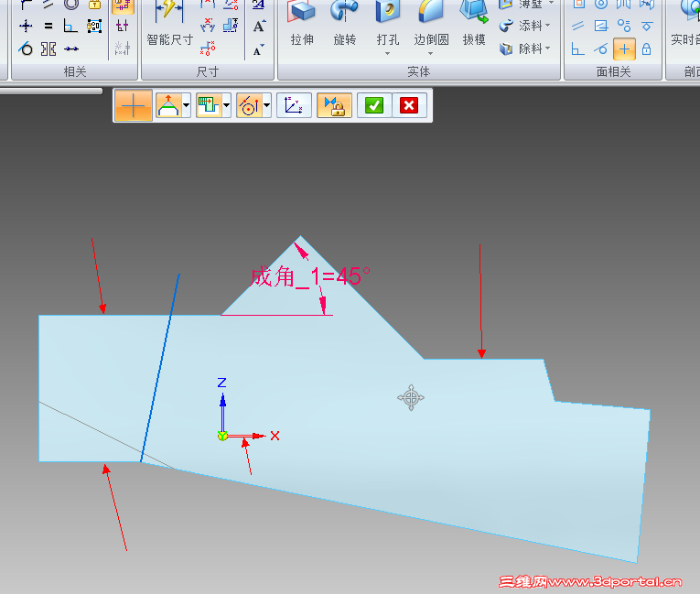Screen dimensions: 700x594
Task: Click the 实体 group label
Action: click(x=419, y=71)
